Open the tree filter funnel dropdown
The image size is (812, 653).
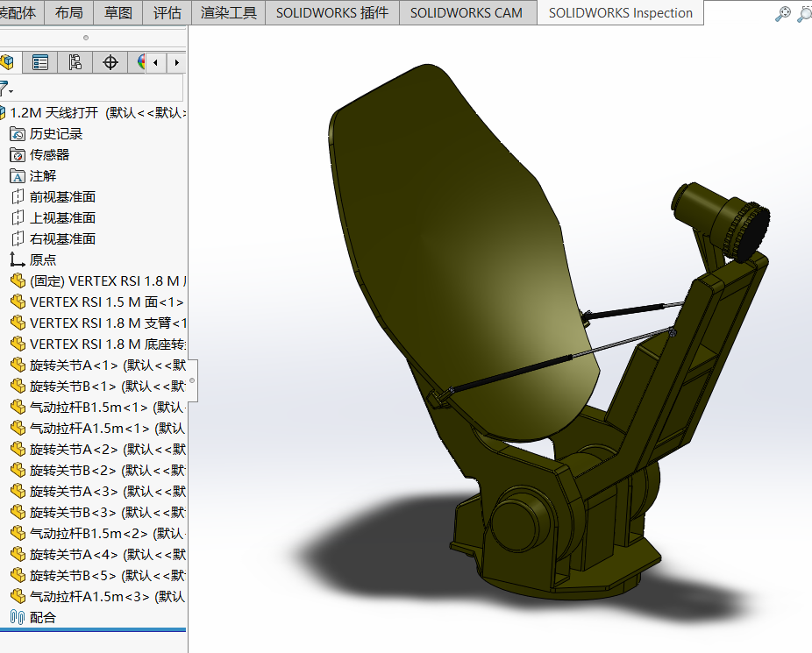pos(5,89)
